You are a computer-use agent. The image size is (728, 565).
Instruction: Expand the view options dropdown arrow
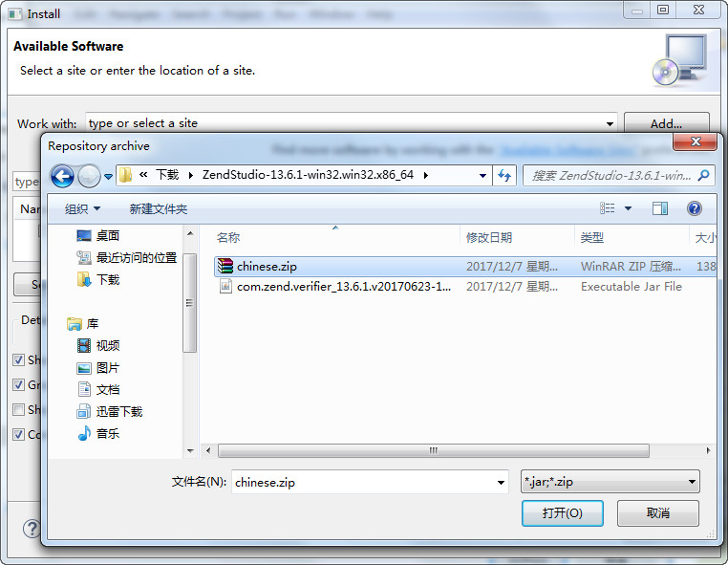pyautogui.click(x=629, y=208)
